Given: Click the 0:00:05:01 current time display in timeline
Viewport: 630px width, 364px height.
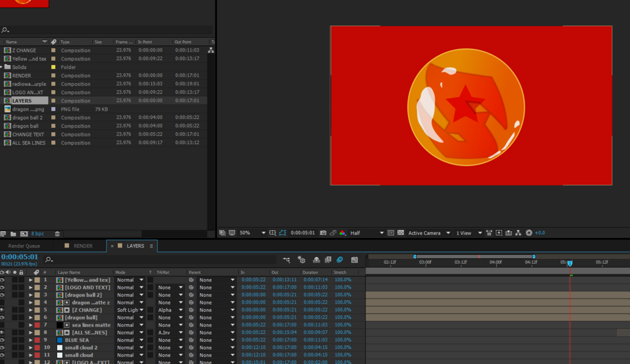Looking at the screenshot, I should 19,257.
